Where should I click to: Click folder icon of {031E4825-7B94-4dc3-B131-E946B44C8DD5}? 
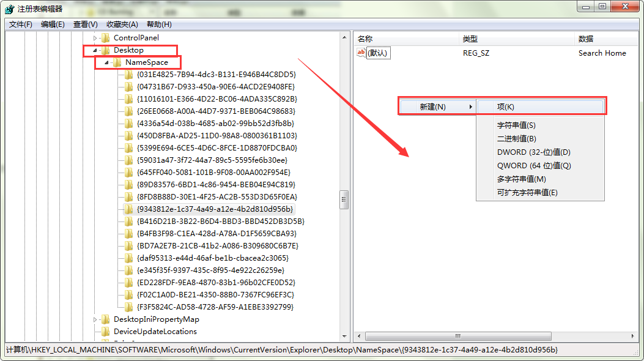[128, 75]
